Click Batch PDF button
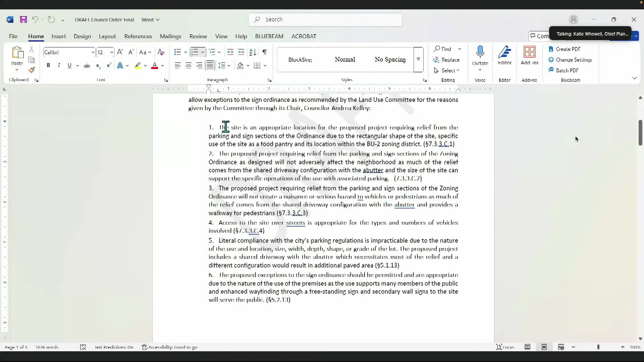 [563, 70]
